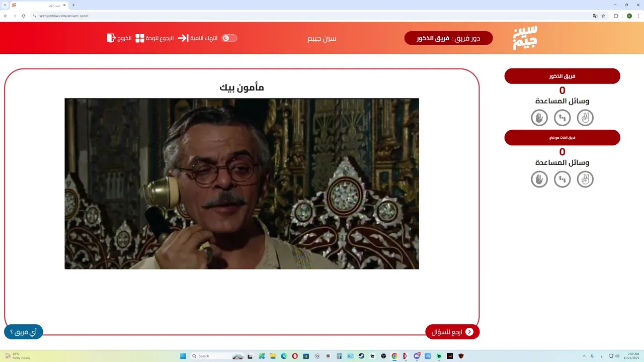Click the فريق الذكور team name bar

(562, 76)
